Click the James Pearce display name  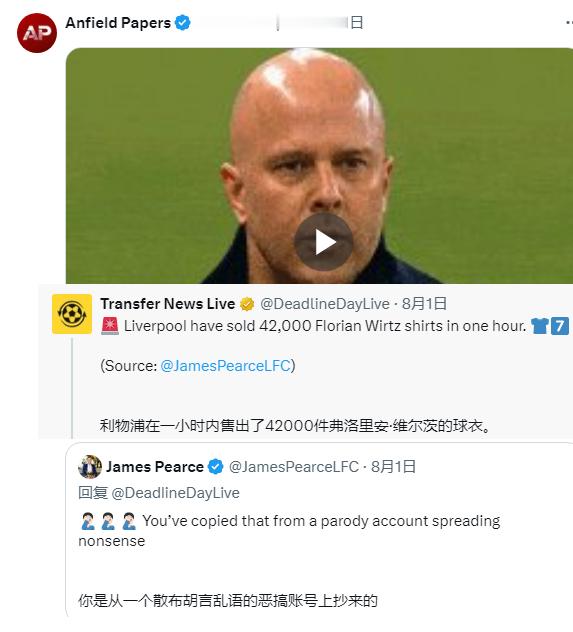point(155,467)
